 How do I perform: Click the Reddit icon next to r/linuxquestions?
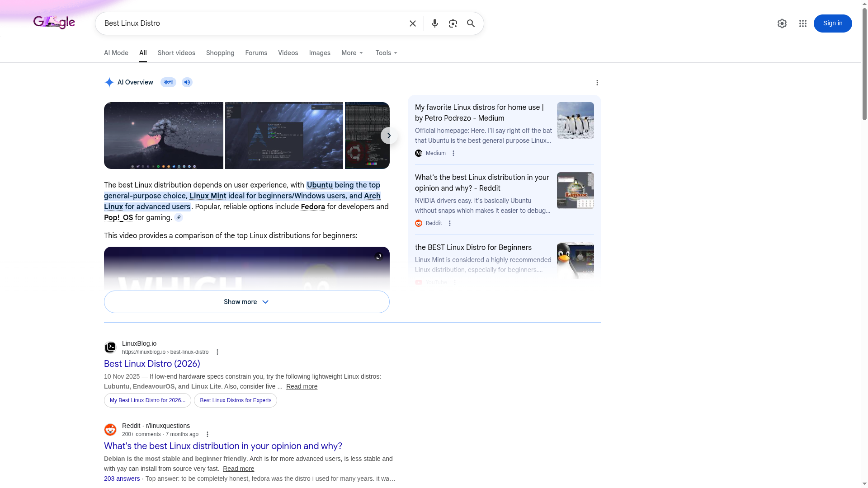click(x=110, y=429)
